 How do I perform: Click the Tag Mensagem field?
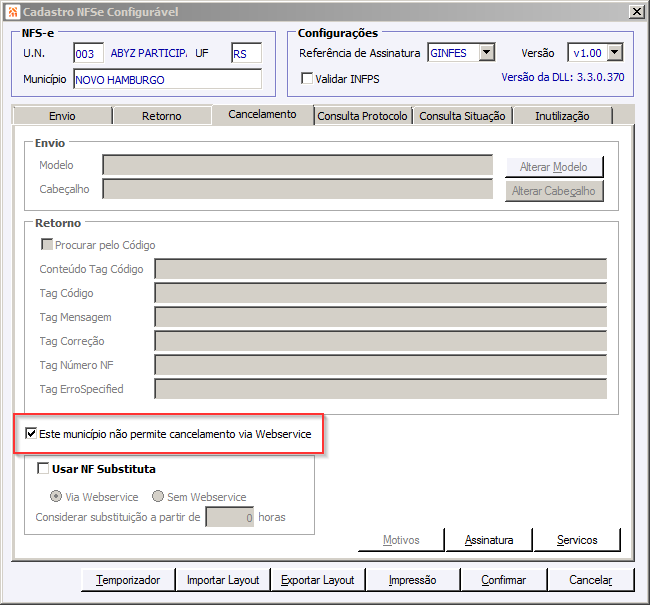[x=381, y=317]
